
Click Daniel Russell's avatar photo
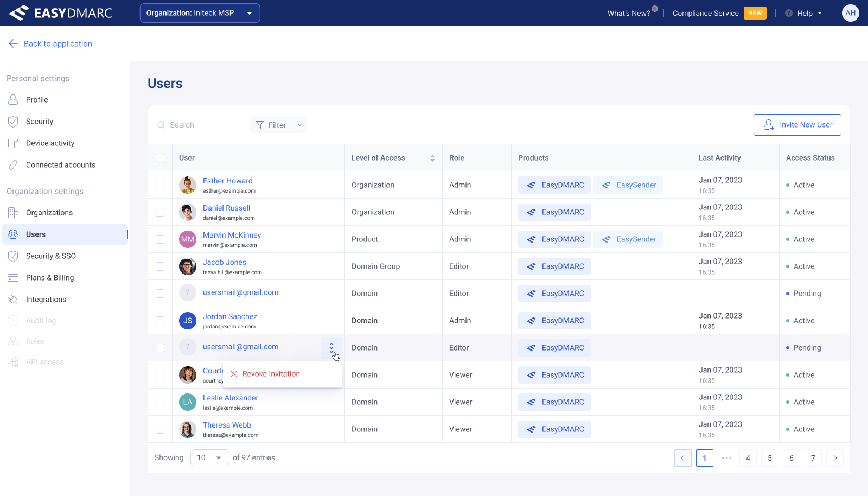pyautogui.click(x=188, y=212)
